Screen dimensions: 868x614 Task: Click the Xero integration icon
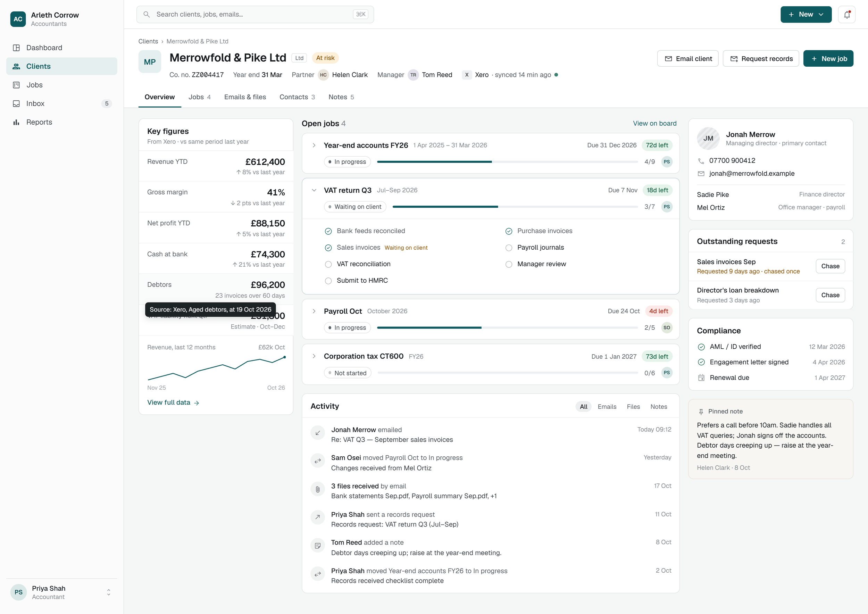point(467,75)
